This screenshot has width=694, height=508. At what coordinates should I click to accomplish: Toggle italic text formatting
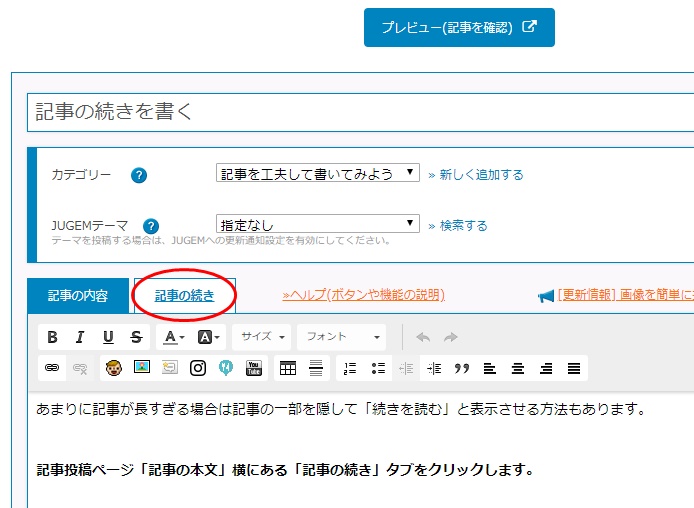click(x=80, y=337)
